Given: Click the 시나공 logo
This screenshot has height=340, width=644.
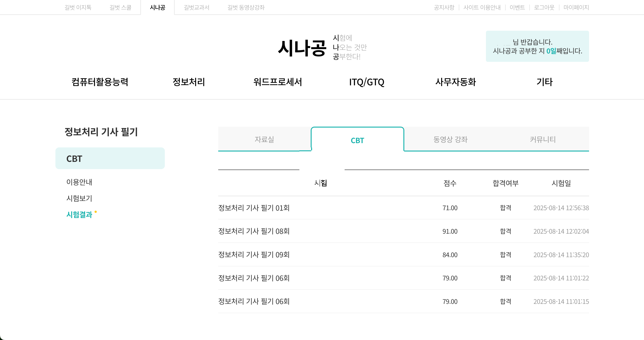Looking at the screenshot, I should (302, 48).
